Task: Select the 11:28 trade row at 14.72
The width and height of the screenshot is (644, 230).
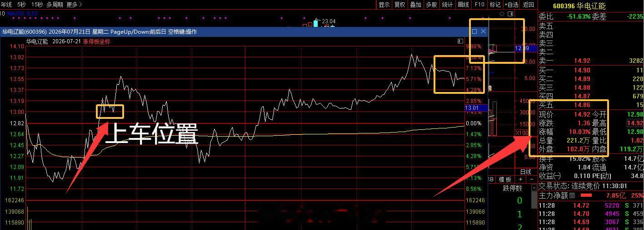Action: (591, 206)
